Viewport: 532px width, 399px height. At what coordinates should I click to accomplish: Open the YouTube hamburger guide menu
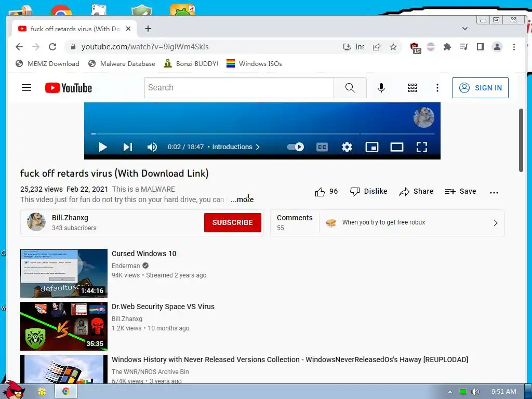(26, 88)
